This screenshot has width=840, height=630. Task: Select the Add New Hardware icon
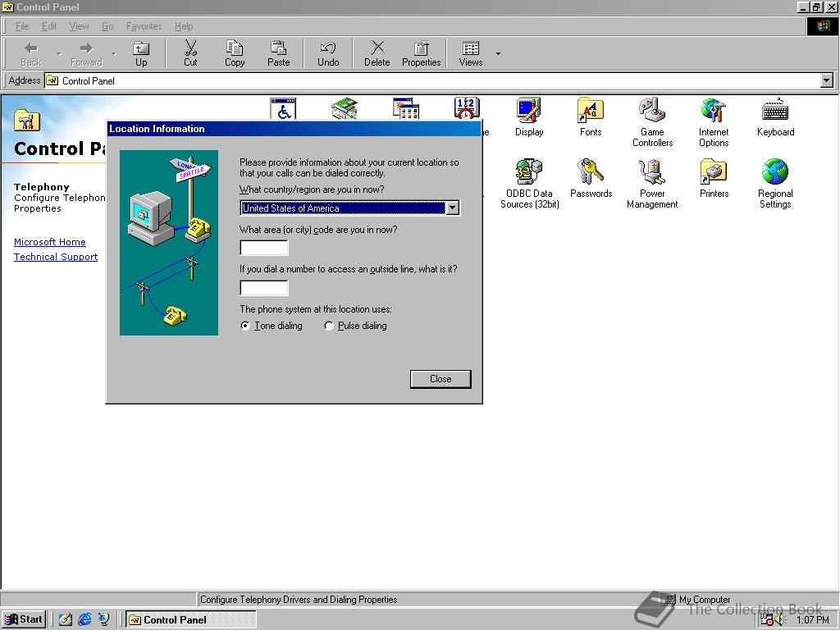344,109
